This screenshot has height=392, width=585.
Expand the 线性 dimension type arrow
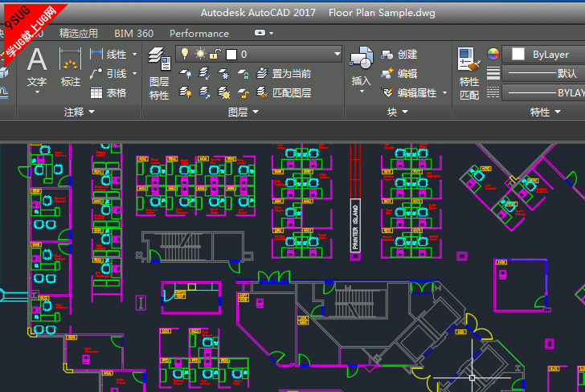(134, 55)
